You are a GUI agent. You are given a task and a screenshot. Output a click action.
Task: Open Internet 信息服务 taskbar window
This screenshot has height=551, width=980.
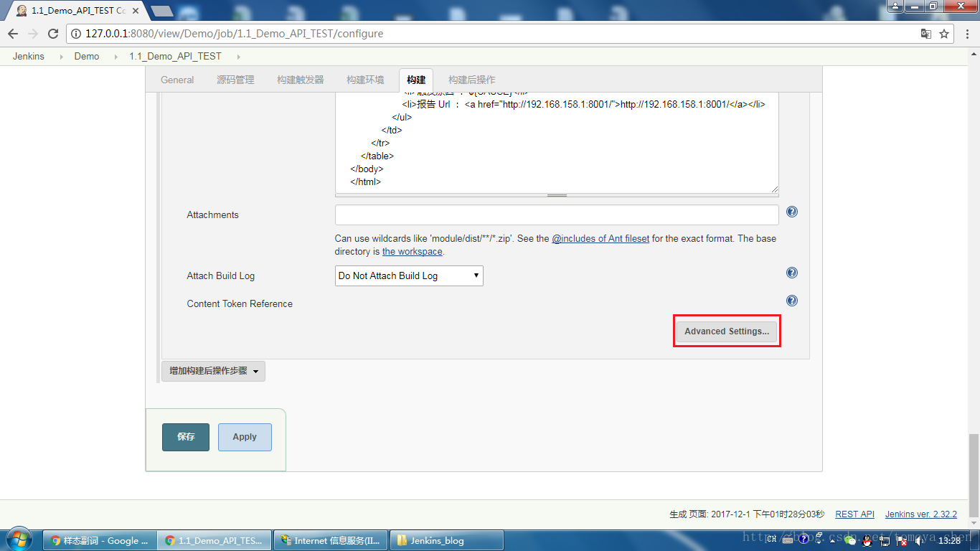pyautogui.click(x=331, y=540)
